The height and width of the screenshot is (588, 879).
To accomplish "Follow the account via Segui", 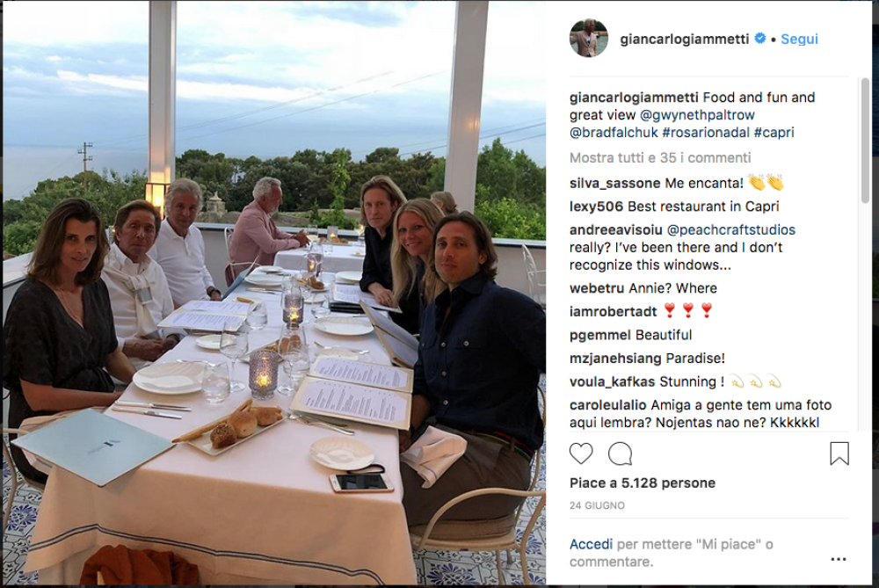I will tap(799, 39).
